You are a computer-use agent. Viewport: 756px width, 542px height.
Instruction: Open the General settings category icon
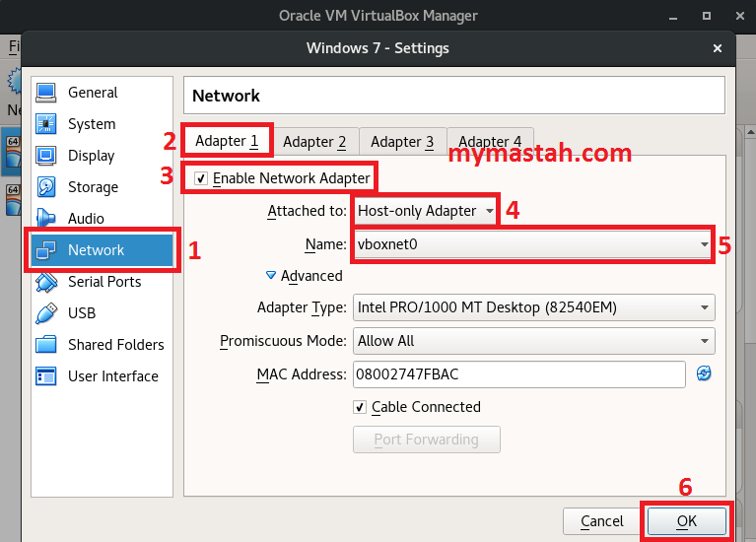(45, 92)
